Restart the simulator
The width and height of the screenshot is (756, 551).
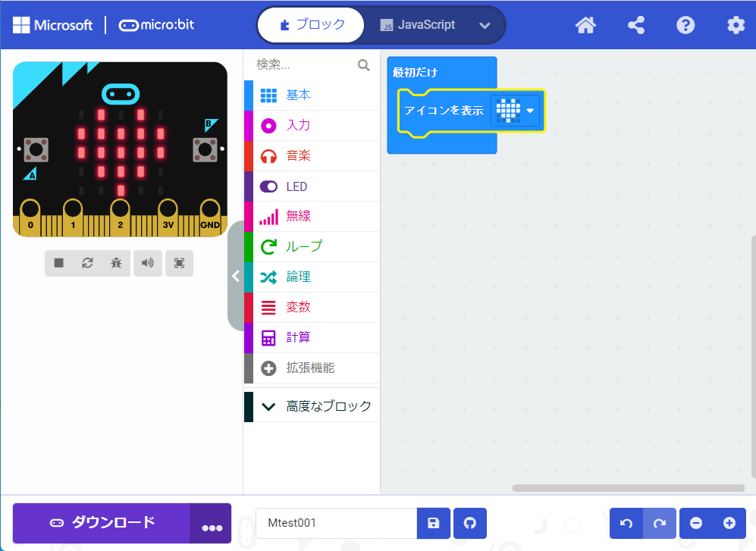87,263
